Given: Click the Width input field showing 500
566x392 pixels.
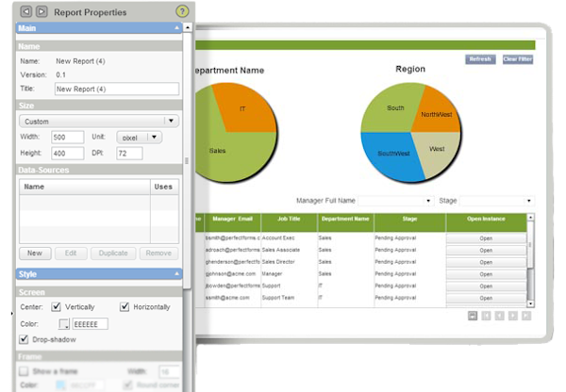Looking at the screenshot, I should point(68,137).
